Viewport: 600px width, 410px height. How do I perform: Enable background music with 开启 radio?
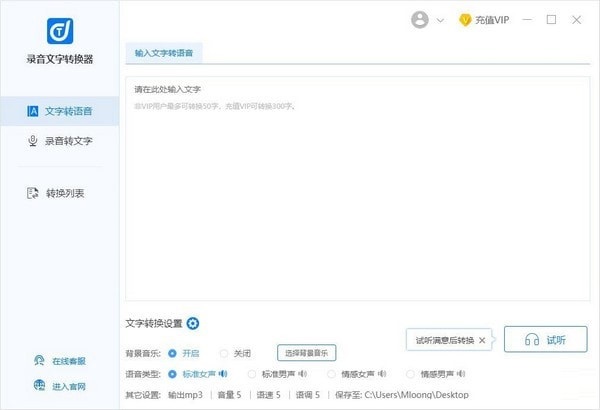pyautogui.click(x=172, y=353)
